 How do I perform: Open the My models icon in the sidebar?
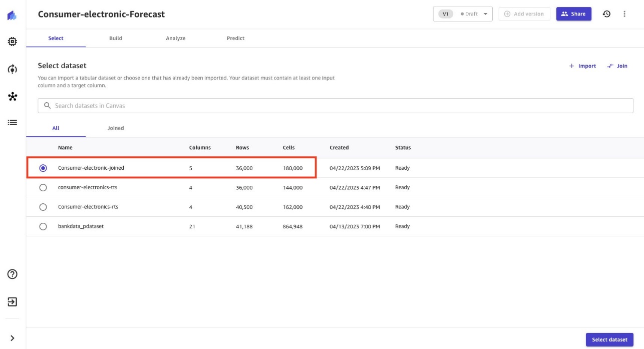pos(12,69)
